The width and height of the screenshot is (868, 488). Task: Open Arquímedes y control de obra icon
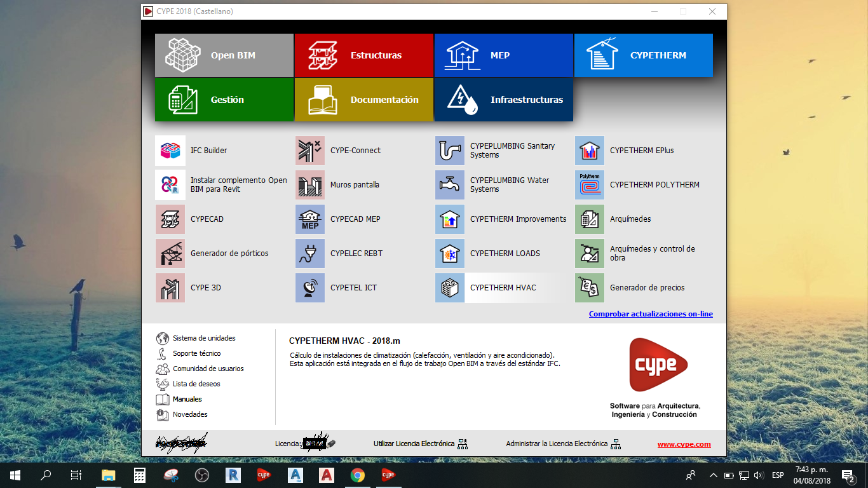tap(590, 254)
